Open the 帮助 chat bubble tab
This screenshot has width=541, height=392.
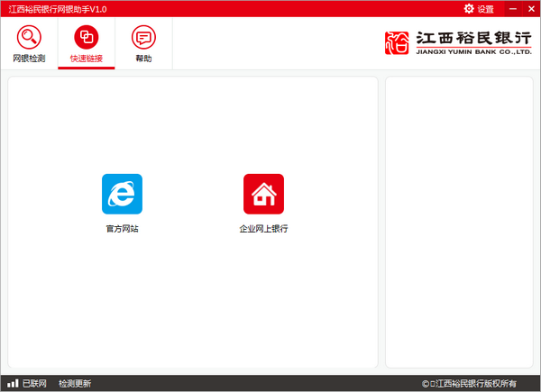pos(143,43)
